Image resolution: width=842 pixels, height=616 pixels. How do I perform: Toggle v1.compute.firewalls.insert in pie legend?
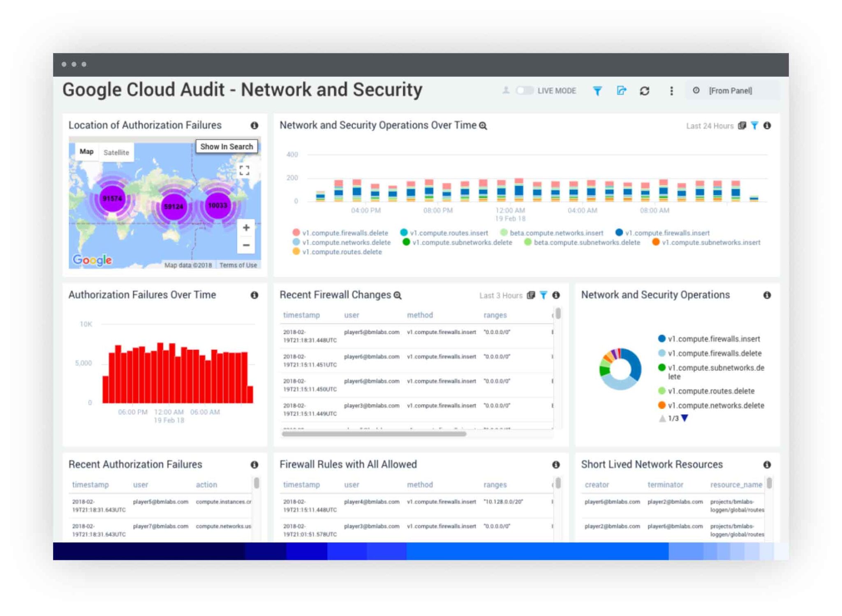(x=709, y=339)
